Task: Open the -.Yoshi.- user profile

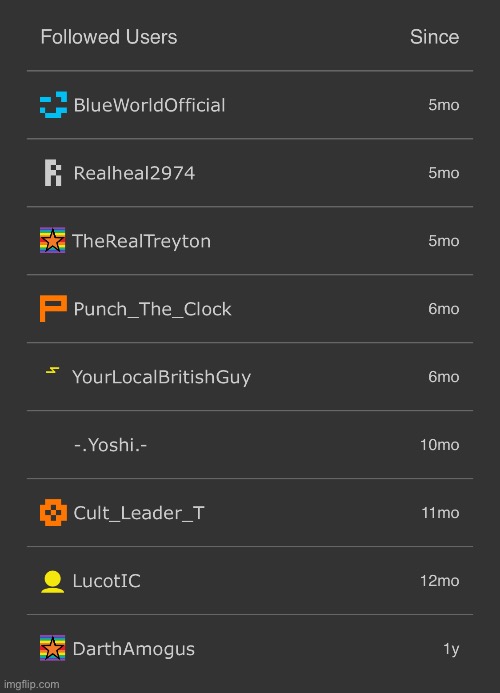Action: pyautogui.click(x=110, y=445)
